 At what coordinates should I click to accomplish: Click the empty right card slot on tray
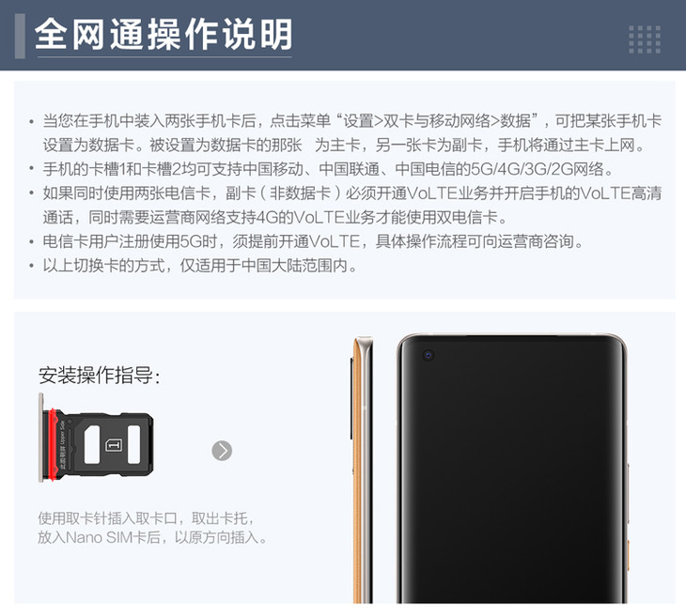click(133, 444)
